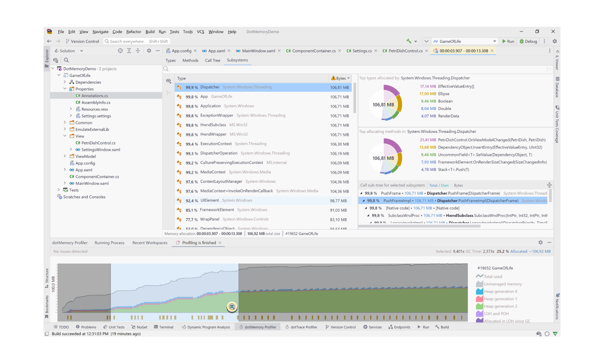
Task: Open the IDE settings gear at top right
Action: (555, 42)
